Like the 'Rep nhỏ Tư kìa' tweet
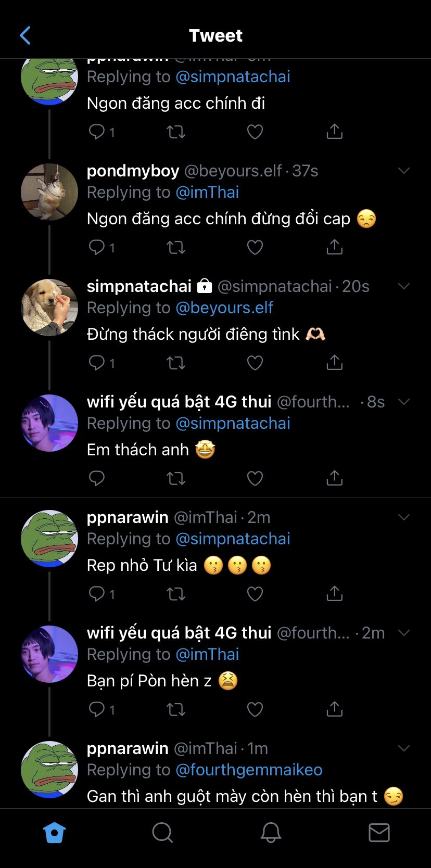 point(255,593)
